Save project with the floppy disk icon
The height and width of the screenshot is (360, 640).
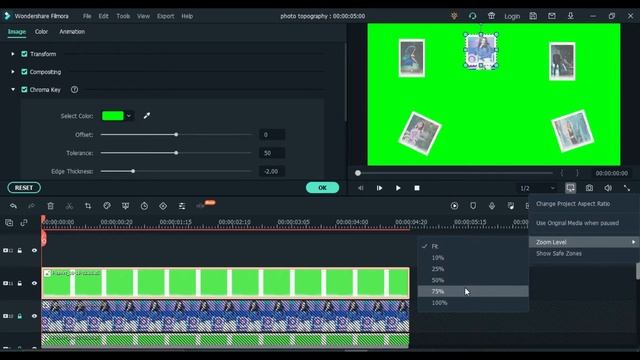point(533,16)
